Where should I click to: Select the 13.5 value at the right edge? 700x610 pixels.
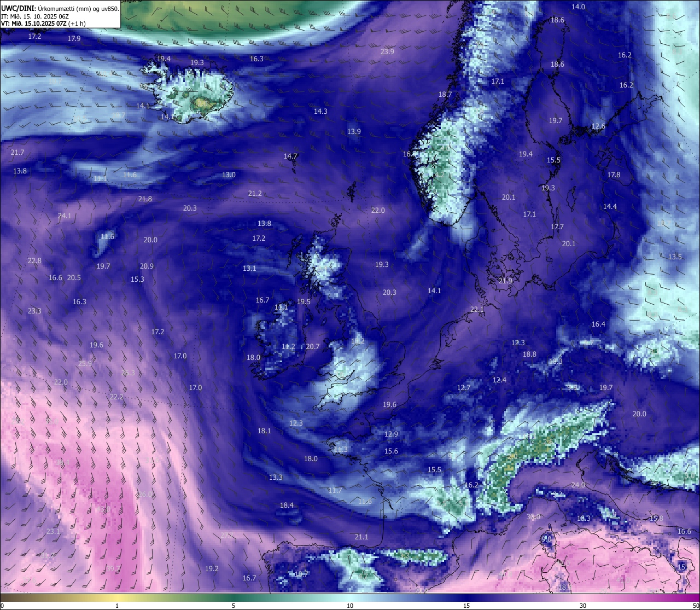pos(675,257)
